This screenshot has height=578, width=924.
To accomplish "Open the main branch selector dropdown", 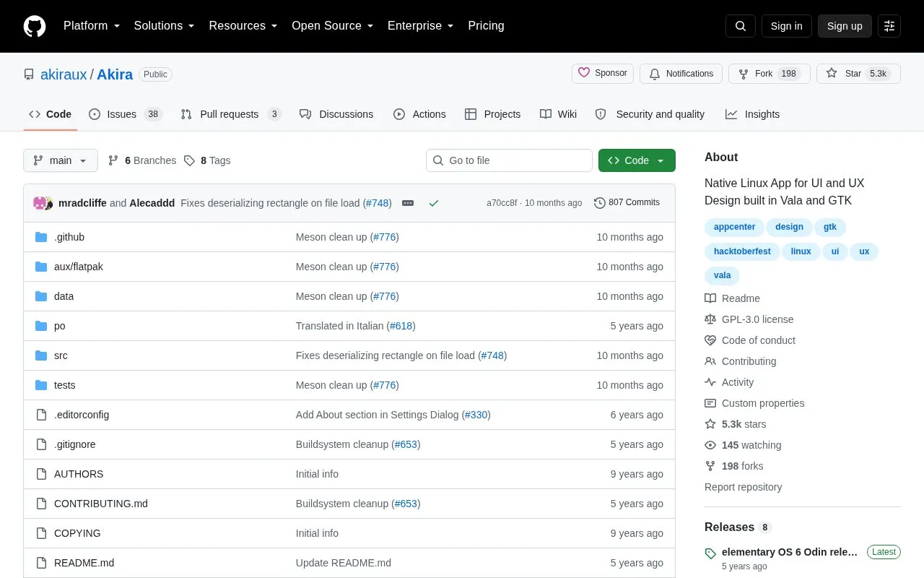I will (x=61, y=160).
